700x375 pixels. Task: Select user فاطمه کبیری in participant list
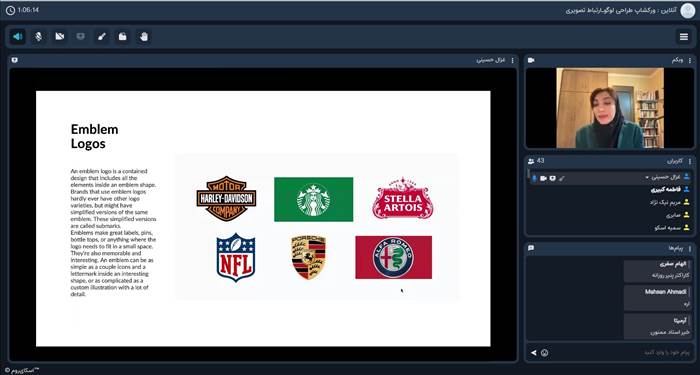click(666, 190)
